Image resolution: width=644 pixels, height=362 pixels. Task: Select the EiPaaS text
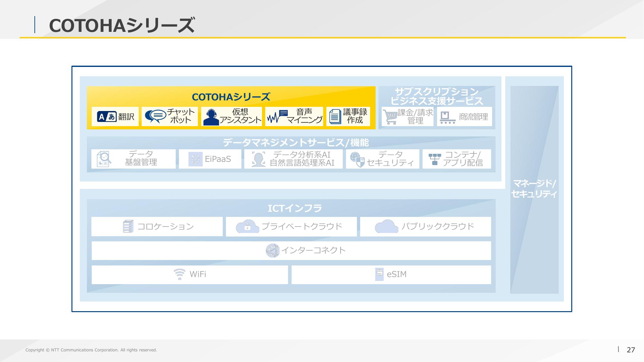coord(218,159)
